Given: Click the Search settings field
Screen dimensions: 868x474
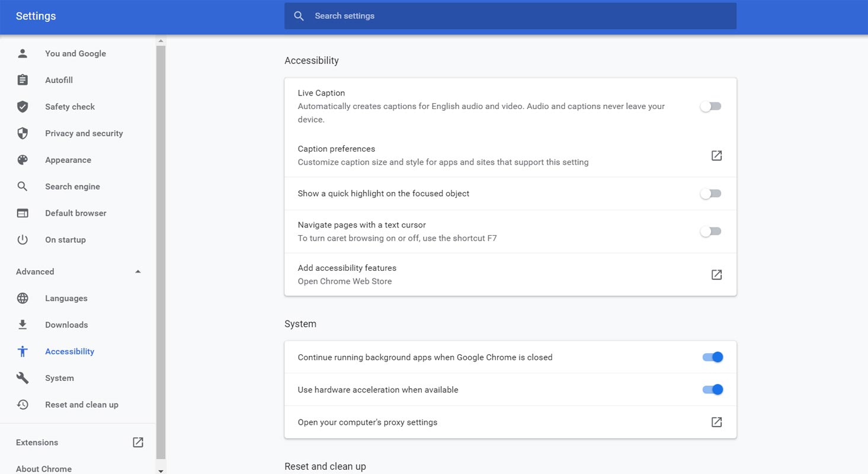Looking at the screenshot, I should (510, 16).
